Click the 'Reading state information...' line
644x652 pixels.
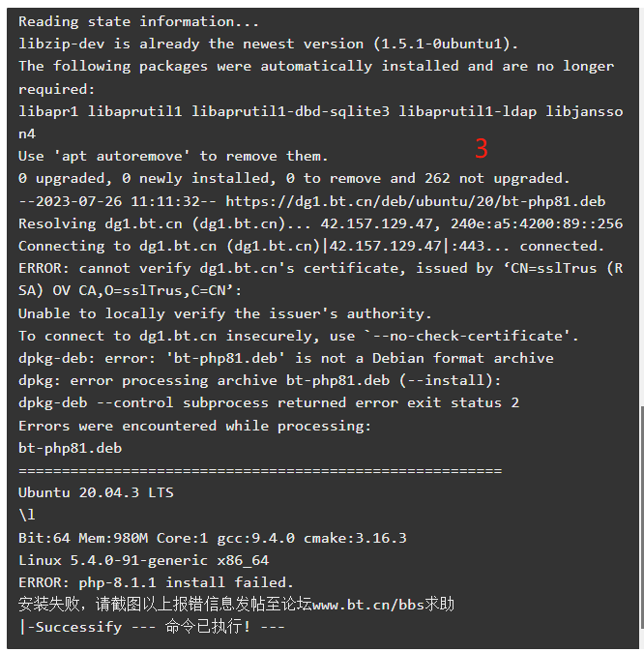pyautogui.click(x=139, y=21)
